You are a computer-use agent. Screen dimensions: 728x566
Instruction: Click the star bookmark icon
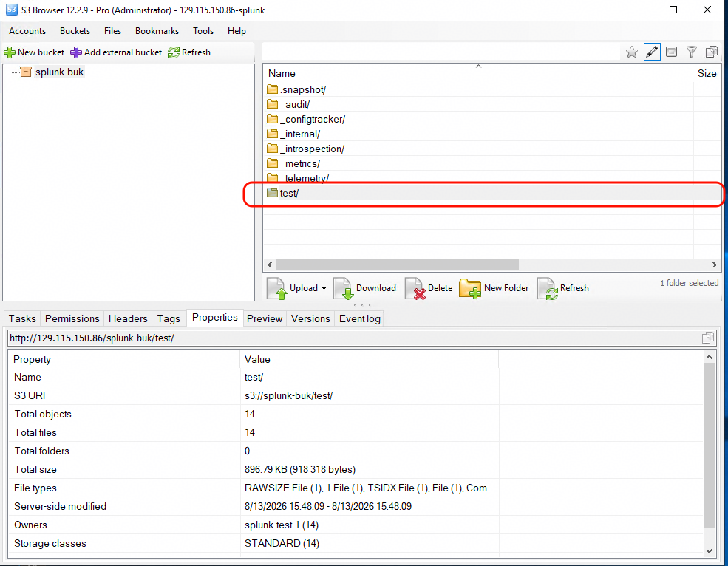[631, 52]
